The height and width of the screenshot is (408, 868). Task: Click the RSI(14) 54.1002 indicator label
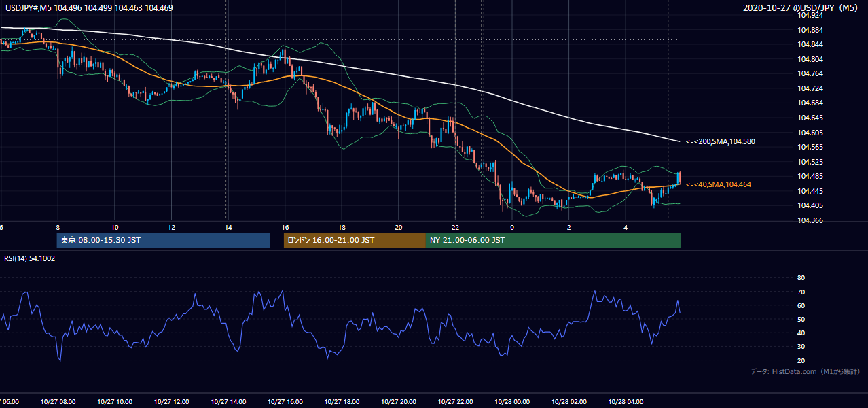(x=30, y=259)
